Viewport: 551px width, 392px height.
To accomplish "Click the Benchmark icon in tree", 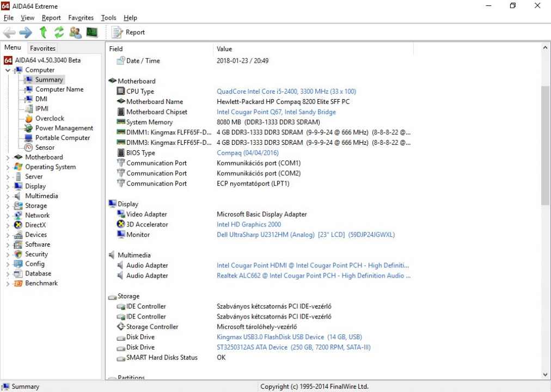I will coord(18,283).
